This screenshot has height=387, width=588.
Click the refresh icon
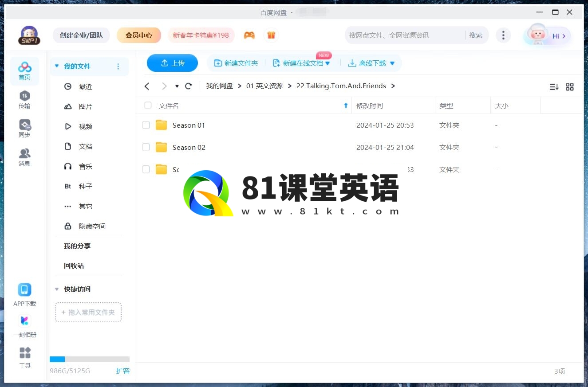(x=189, y=86)
